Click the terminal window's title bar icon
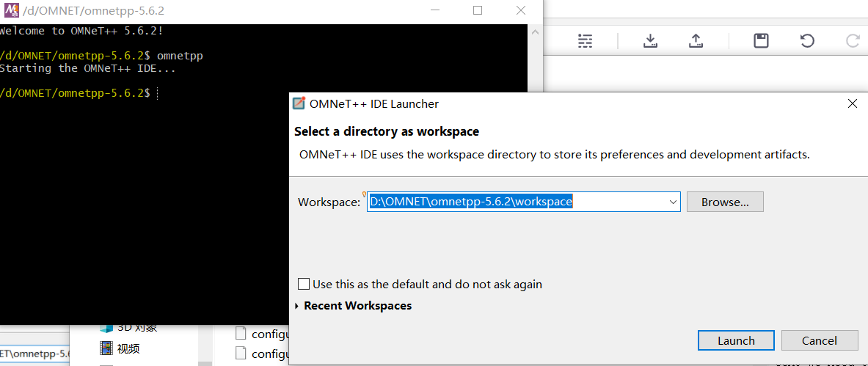Image resolution: width=868 pixels, height=366 pixels. point(11,10)
